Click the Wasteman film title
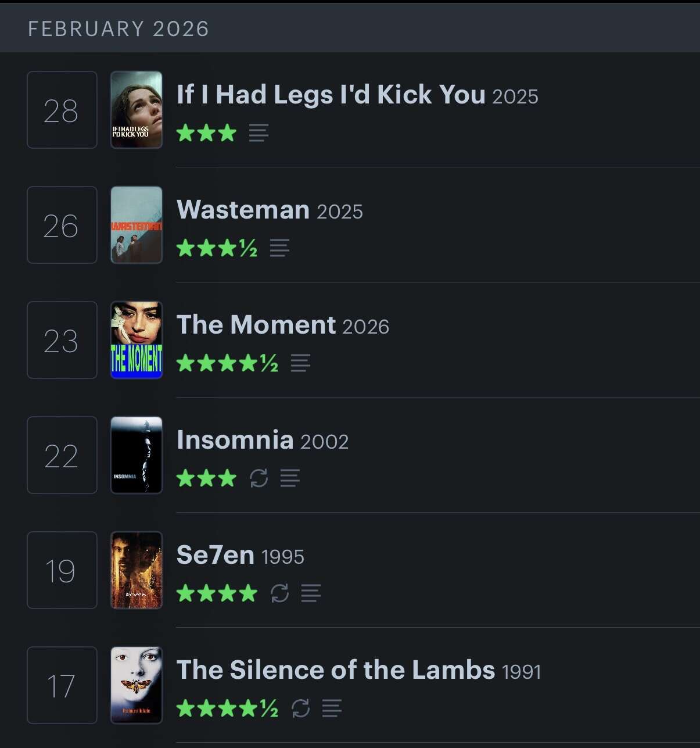Viewport: 700px width, 748px height. 243,210
